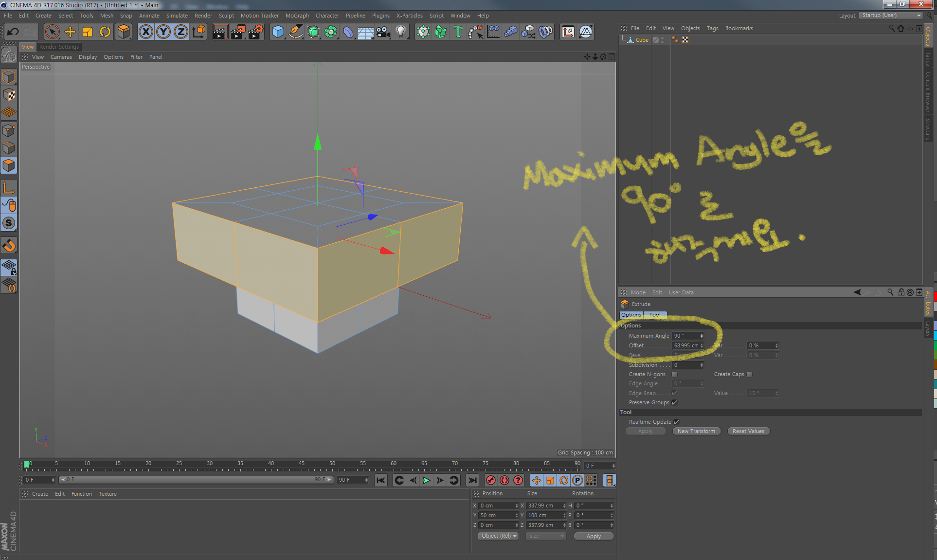Open Layout Startup dropdown
Viewport: 937px width, 560px height.
pyautogui.click(x=891, y=16)
